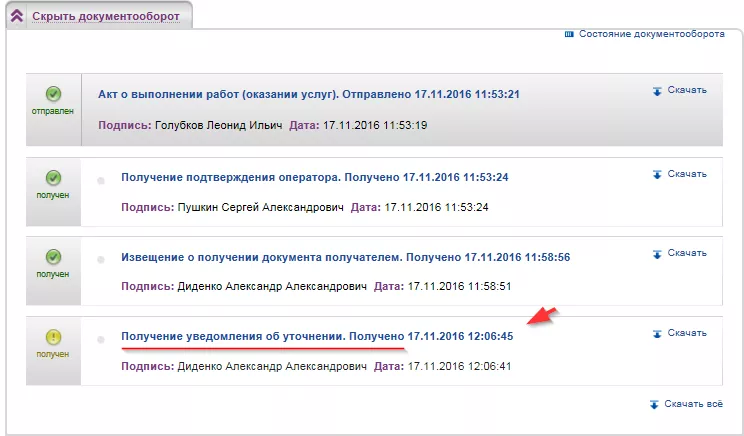Click signer name Голубков Леонид Ильич
Image resolution: width=744 pixels, height=436 pixels.
[218, 125]
